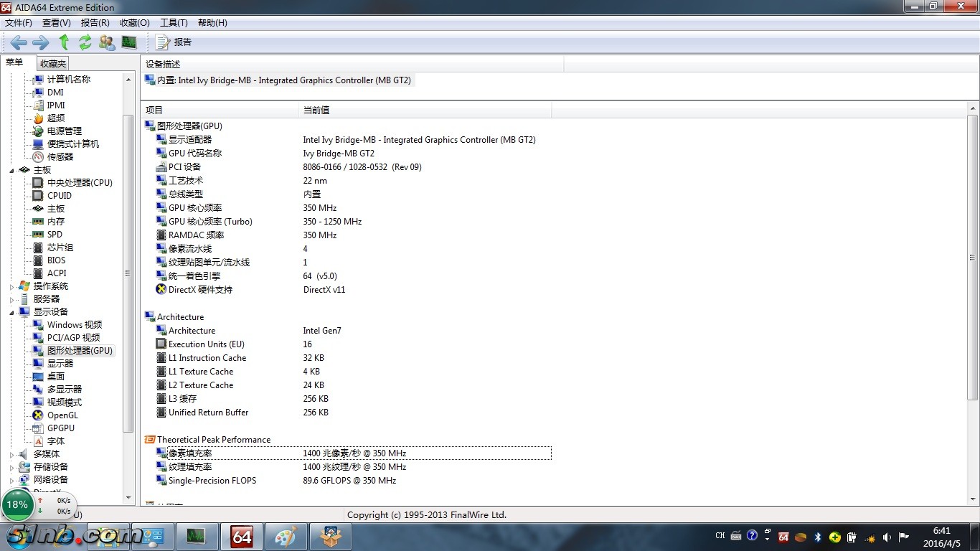Image resolution: width=980 pixels, height=551 pixels.
Task: Click the Bluetooth icon in system tray
Action: click(x=817, y=537)
